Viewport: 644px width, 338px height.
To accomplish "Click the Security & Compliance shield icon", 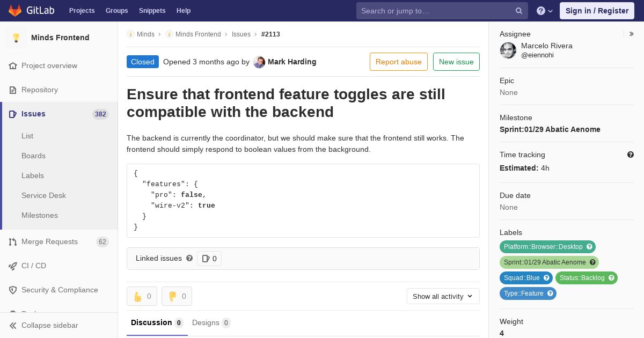I will [x=13, y=290].
